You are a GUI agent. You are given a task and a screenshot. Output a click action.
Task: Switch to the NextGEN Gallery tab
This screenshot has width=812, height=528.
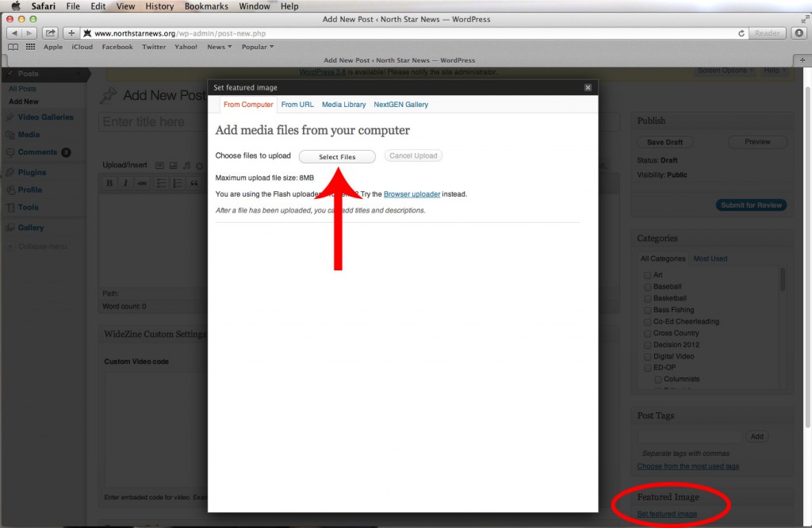pos(400,105)
